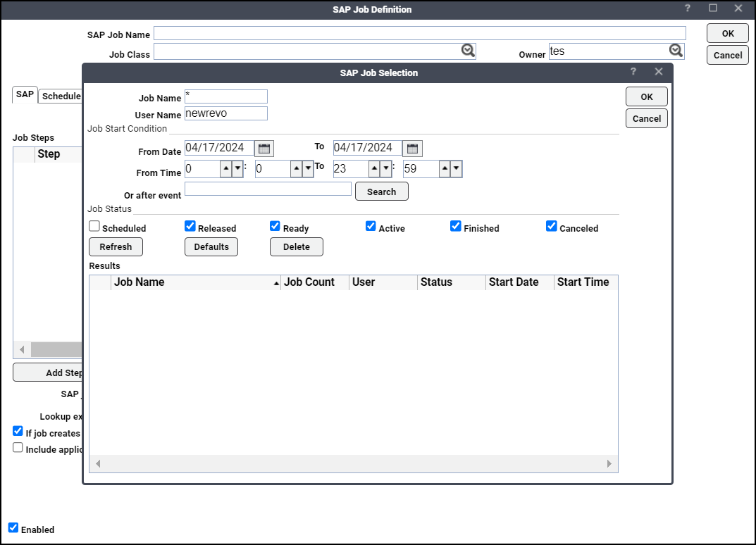Click the SAP Job Selection help icon
The image size is (756, 545).
click(633, 72)
